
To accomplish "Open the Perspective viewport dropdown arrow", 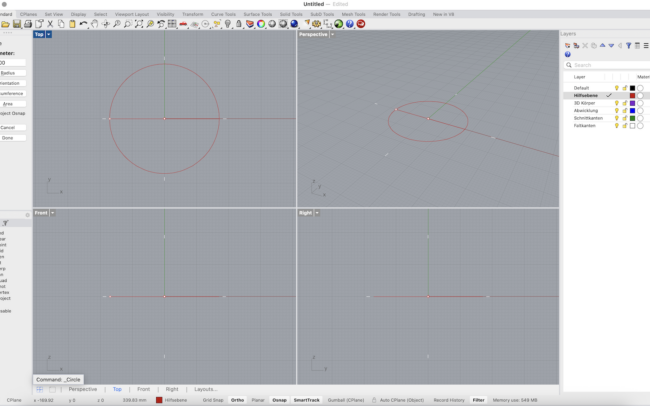I will [332, 34].
